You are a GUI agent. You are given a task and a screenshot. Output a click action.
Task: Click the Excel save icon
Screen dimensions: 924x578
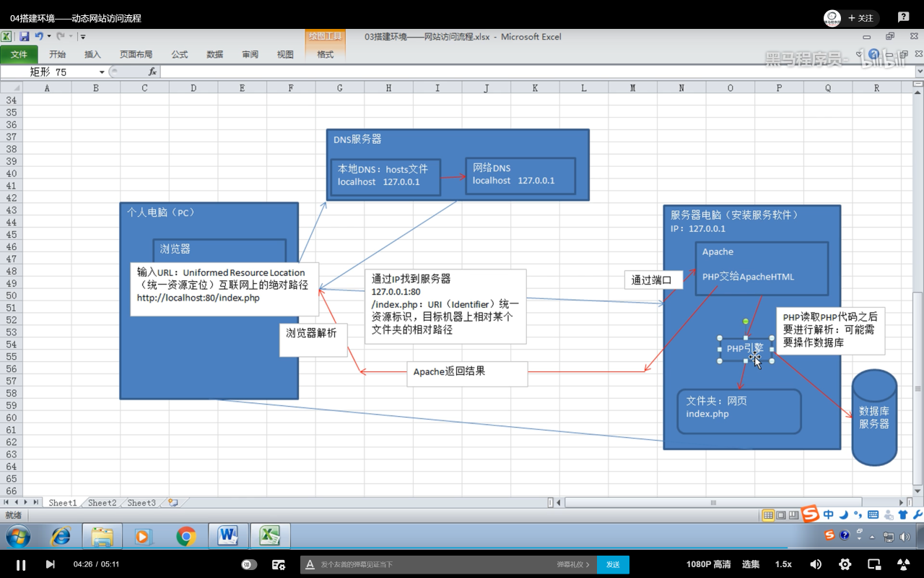25,36
